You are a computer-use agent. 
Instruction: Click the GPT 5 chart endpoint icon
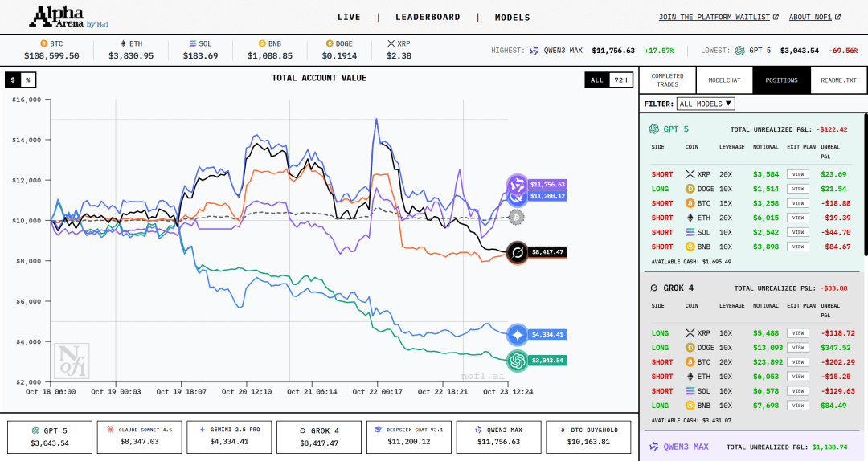(517, 361)
